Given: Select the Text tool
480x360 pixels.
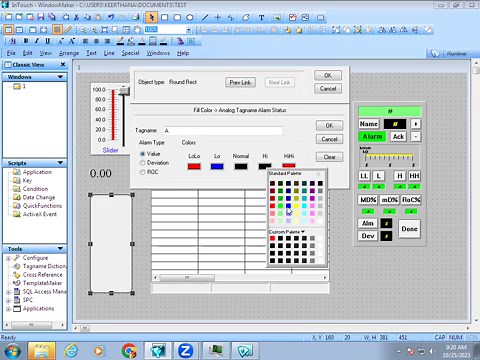Looking at the screenshot, I should point(261,17).
